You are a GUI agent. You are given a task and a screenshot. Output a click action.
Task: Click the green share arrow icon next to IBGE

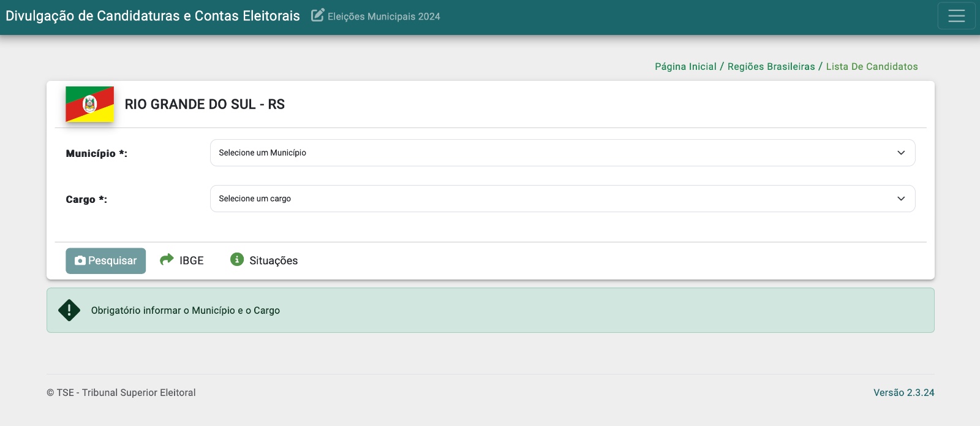[167, 260]
